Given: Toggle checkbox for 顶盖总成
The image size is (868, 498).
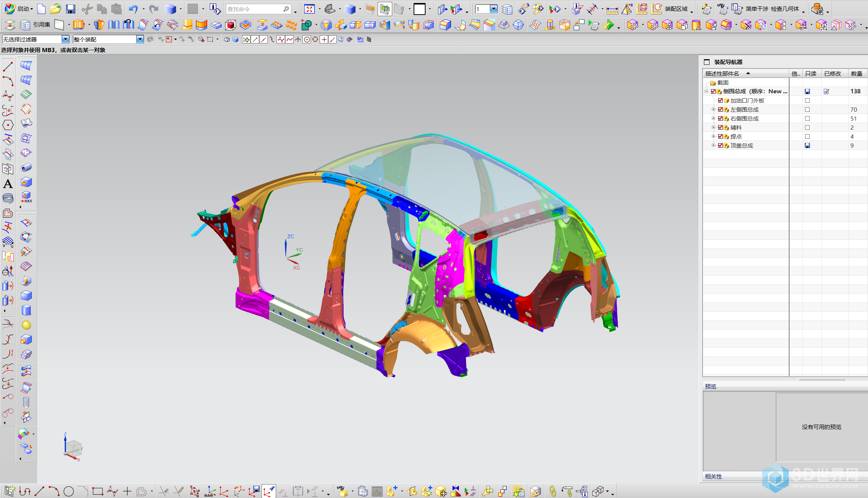Looking at the screenshot, I should [x=720, y=145].
